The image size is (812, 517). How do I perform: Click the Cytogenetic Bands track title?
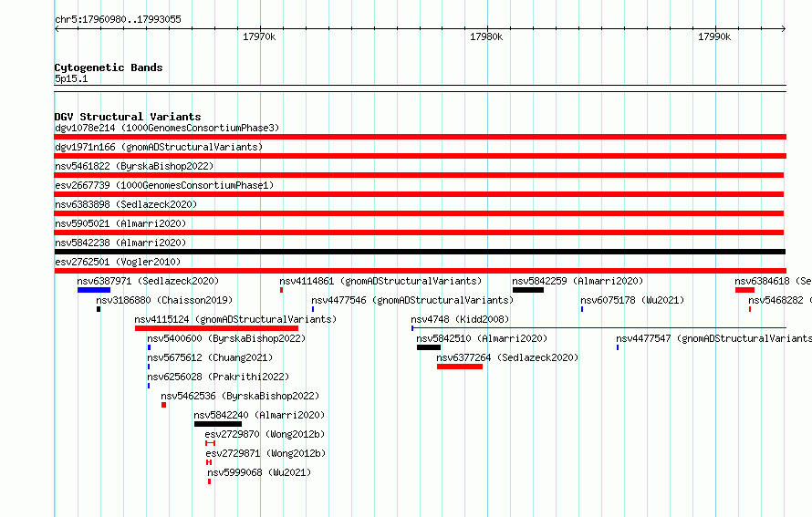(x=109, y=67)
